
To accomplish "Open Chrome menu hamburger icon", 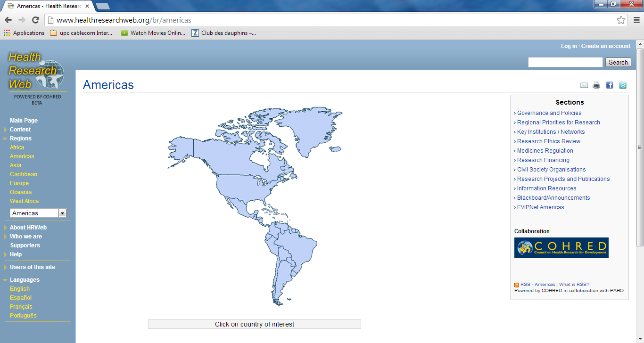I will tap(636, 20).
